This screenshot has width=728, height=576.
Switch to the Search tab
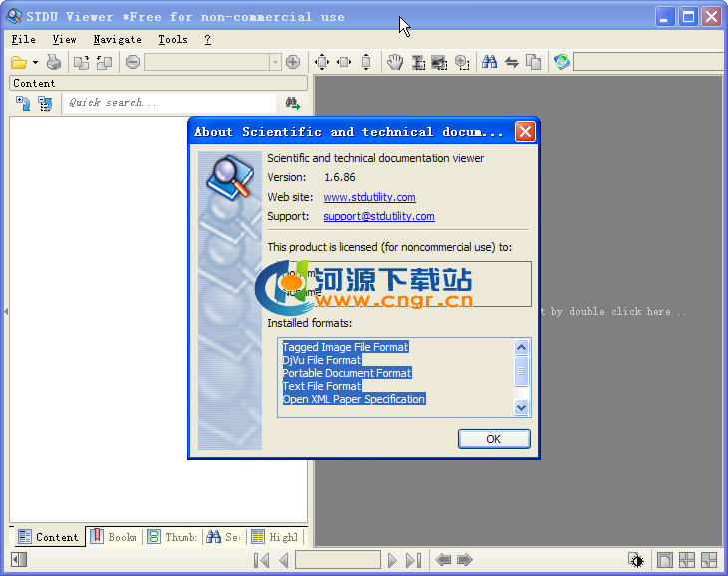coord(224,537)
